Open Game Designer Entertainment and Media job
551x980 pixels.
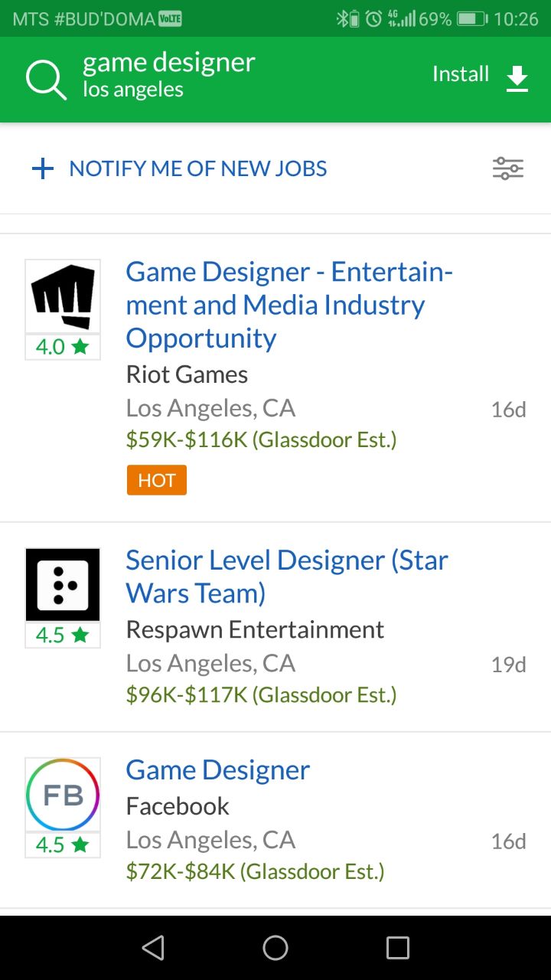[289, 305]
